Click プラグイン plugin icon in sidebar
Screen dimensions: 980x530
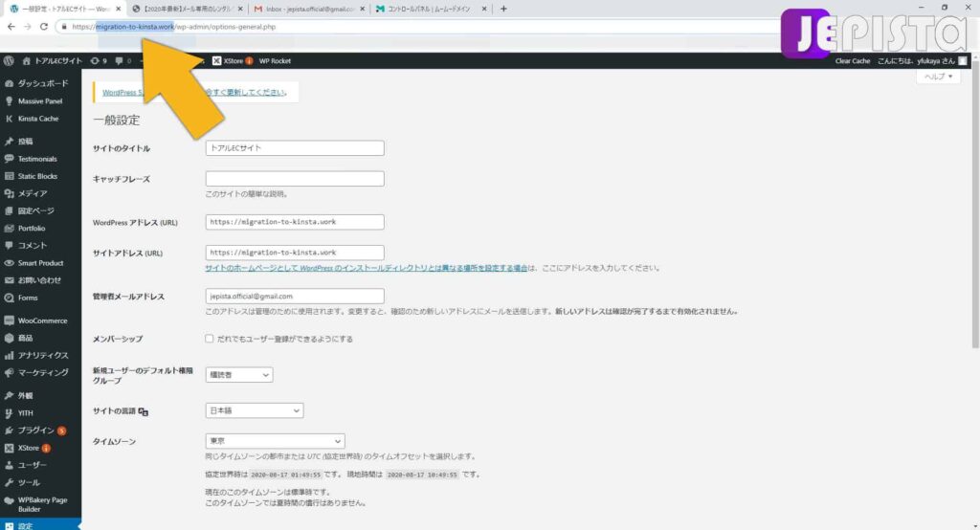click(x=9, y=431)
